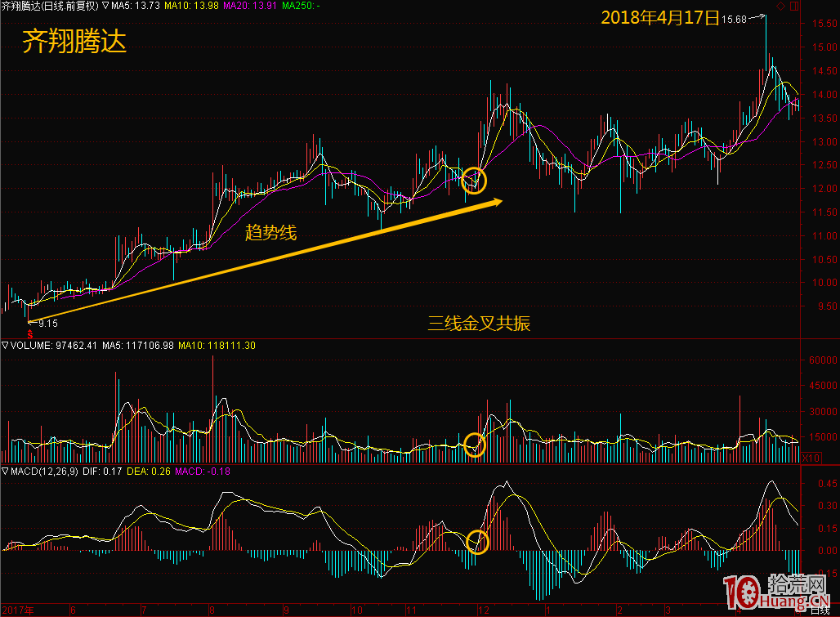The width and height of the screenshot is (840, 617).
Task: Click month 11 on the time axis
Action: pyautogui.click(x=411, y=610)
